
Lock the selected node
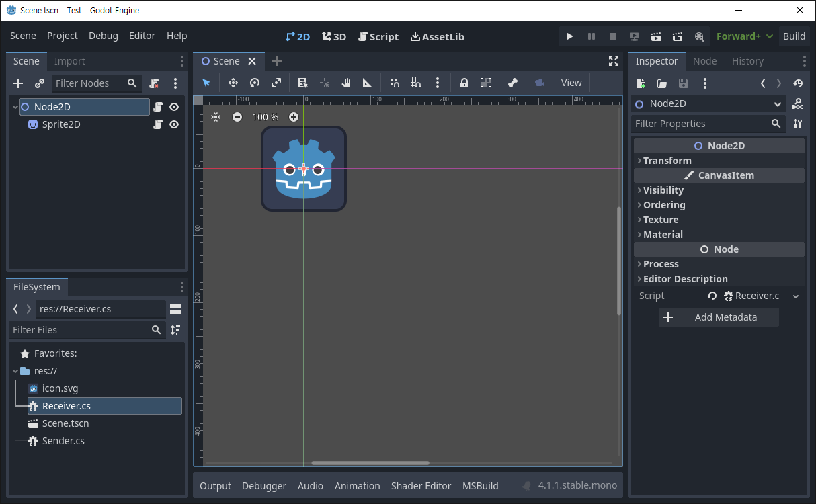coord(464,83)
